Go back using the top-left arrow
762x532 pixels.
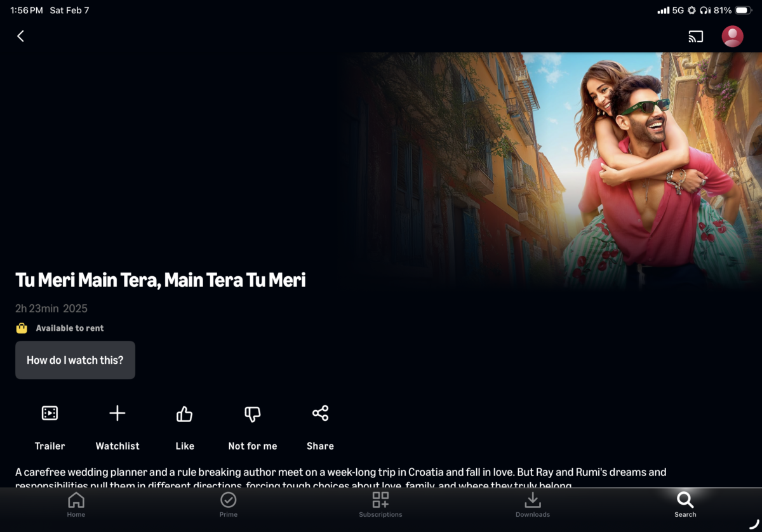point(20,36)
